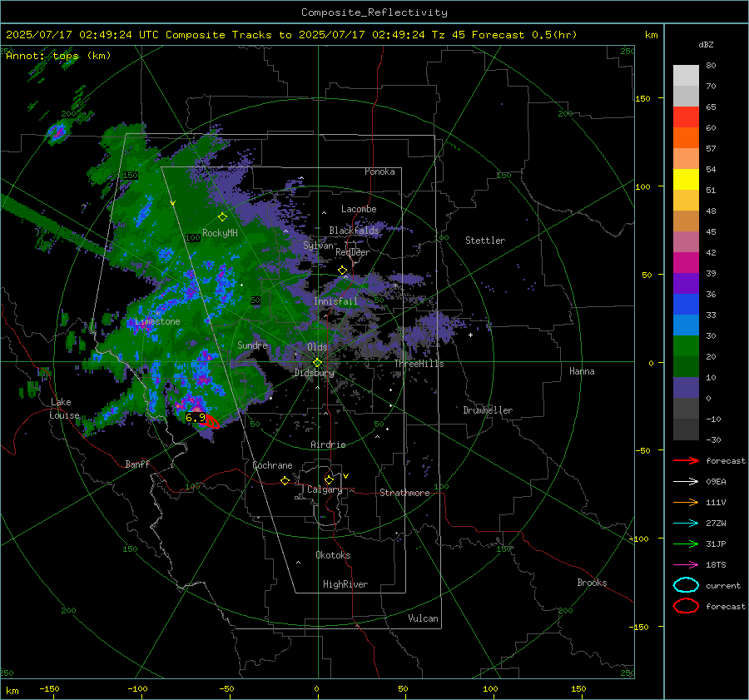The width and height of the screenshot is (749, 700).
Task: Click the yellow diamond marker above RockyMH
Action: [x=222, y=217]
